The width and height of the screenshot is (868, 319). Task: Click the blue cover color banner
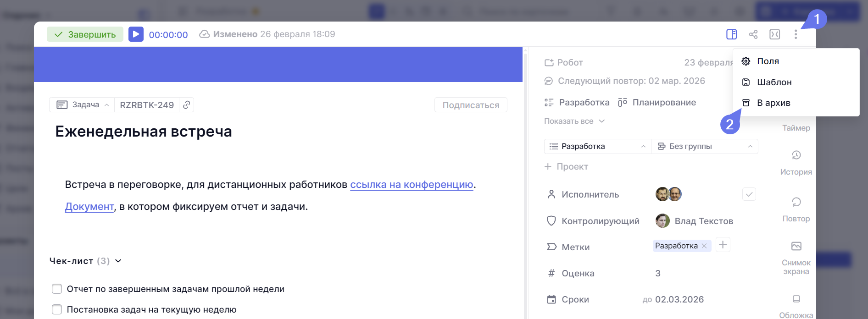pyautogui.click(x=278, y=64)
